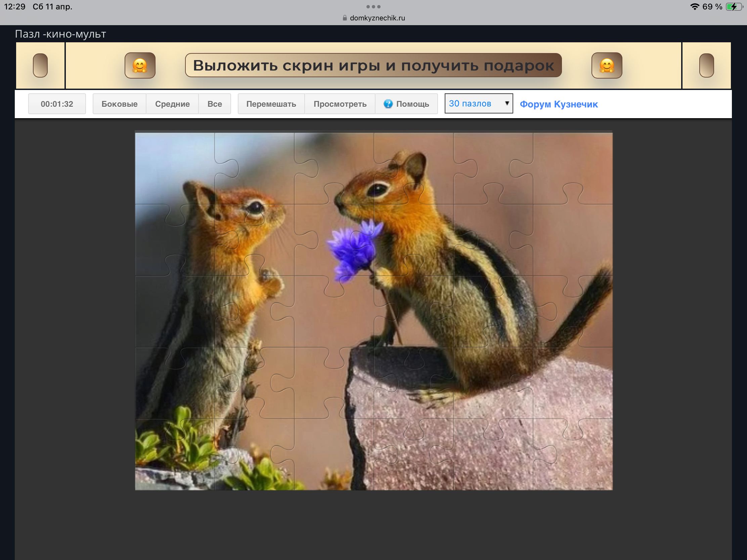This screenshot has width=747, height=560.
Task: Click the dropdown arrow for piece count
Action: coord(507,103)
